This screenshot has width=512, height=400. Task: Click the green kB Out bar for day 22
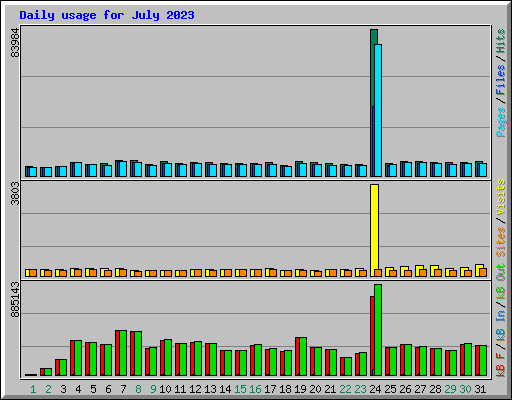pos(348,367)
